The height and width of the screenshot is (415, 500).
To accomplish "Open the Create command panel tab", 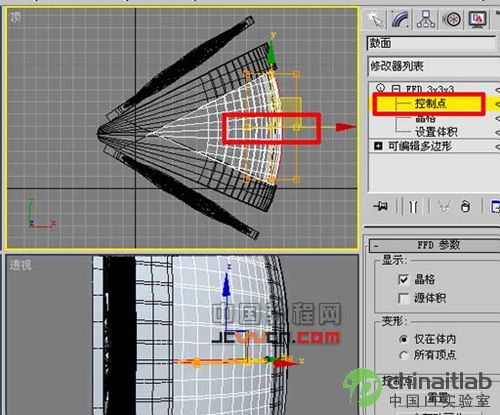I will click(x=376, y=19).
